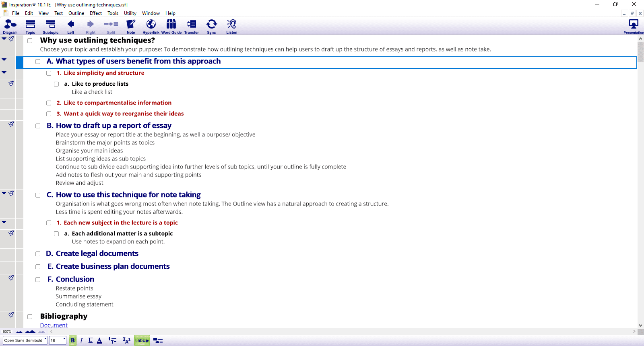Image resolution: width=644 pixels, height=346 pixels.
Task: Toggle checkbox next to 'Create legal documents'
Action: pos(38,254)
